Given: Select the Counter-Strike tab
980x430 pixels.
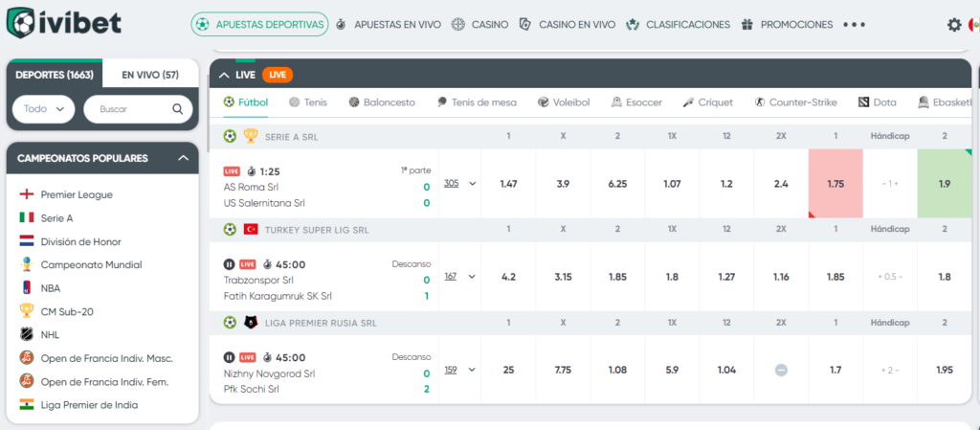Looking at the screenshot, I should click(x=795, y=102).
